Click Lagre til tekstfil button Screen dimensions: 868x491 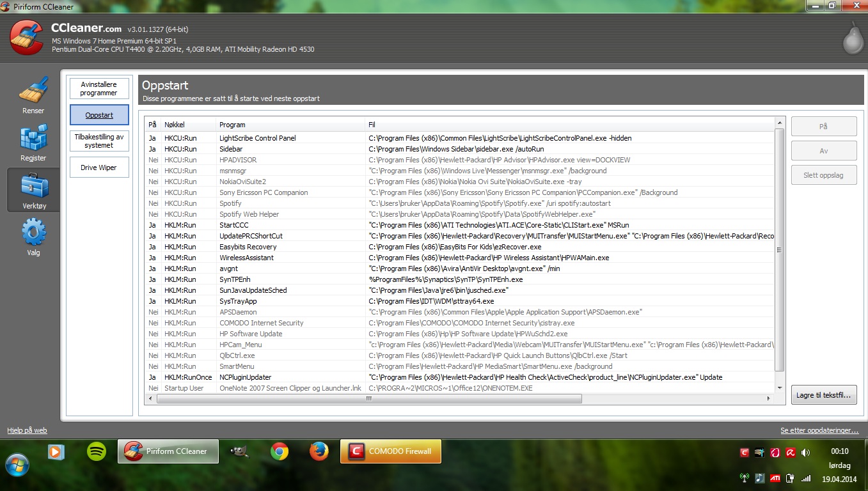tap(824, 395)
